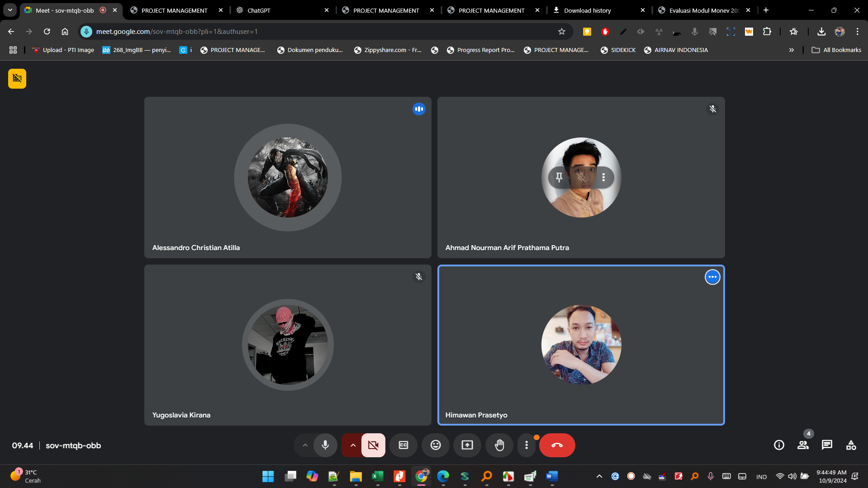
Task: Open the chat with everyone panel
Action: 827,445
